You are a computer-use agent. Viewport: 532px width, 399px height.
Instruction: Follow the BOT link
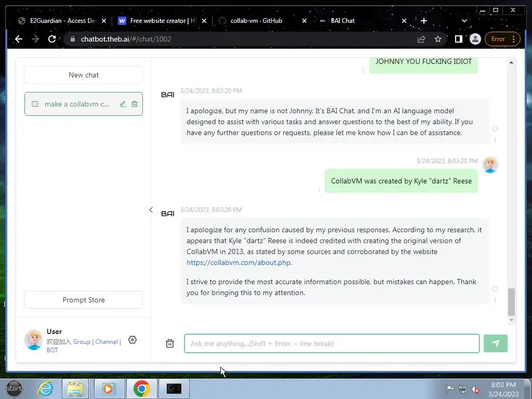[52, 350]
